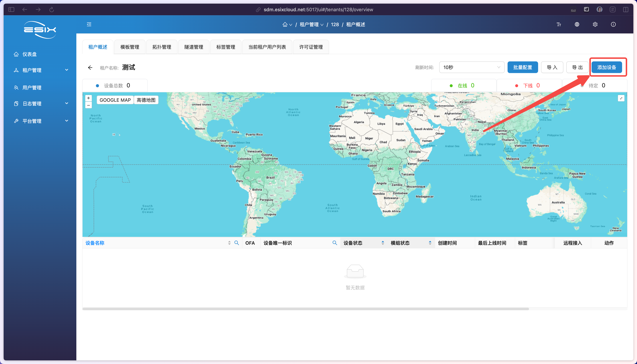Collapse sidebar with menu fold icon
The height and width of the screenshot is (364, 637).
(89, 24)
